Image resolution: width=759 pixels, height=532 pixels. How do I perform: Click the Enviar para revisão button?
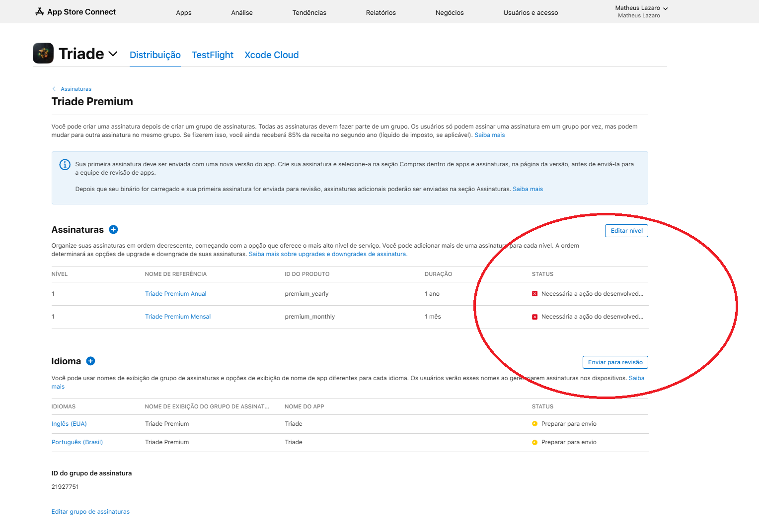615,362
